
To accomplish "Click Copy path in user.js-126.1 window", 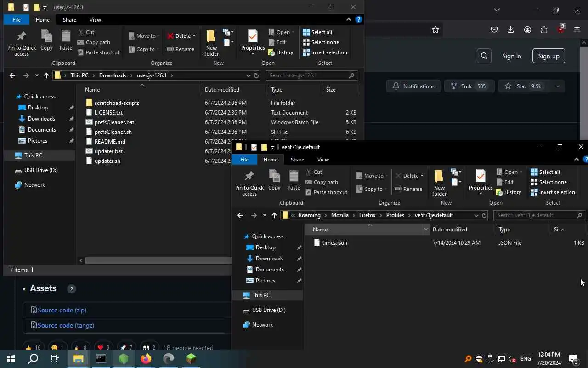I will (x=94, y=42).
